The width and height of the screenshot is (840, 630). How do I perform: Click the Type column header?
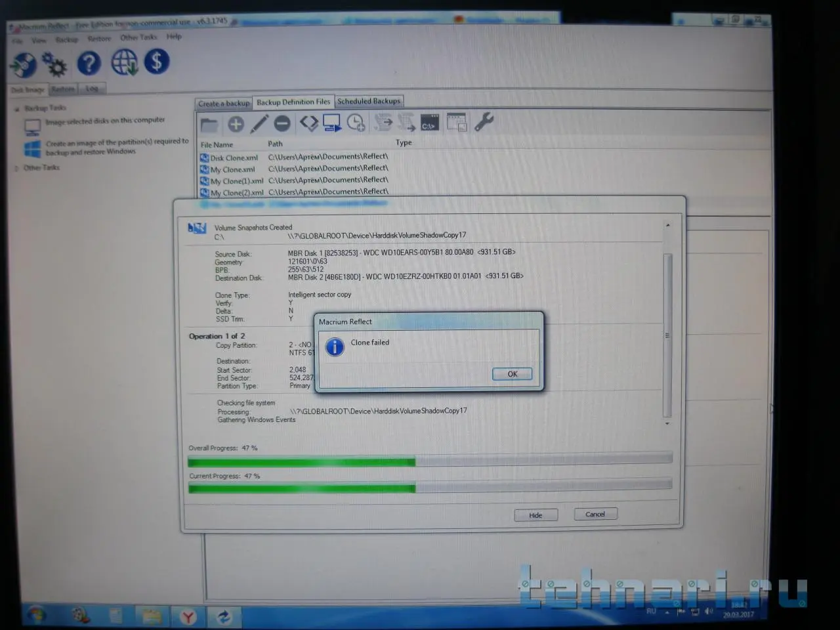tap(404, 142)
